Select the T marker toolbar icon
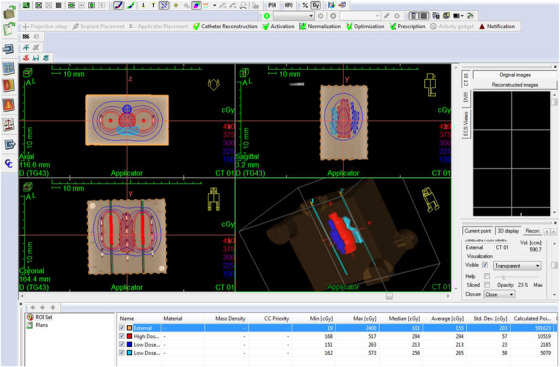This screenshot has height=367, width=560. pos(153,5)
